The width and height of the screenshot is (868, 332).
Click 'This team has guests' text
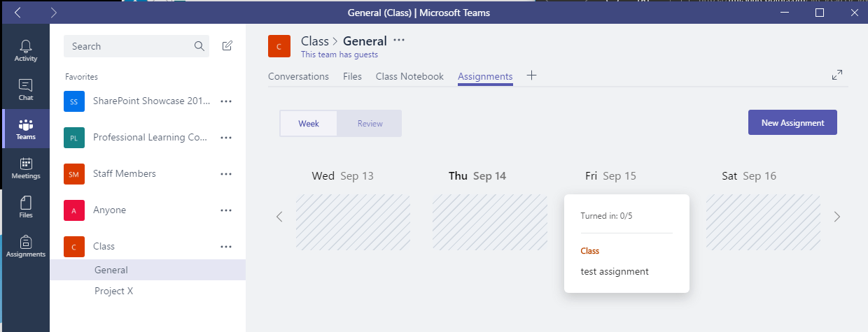[339, 55]
